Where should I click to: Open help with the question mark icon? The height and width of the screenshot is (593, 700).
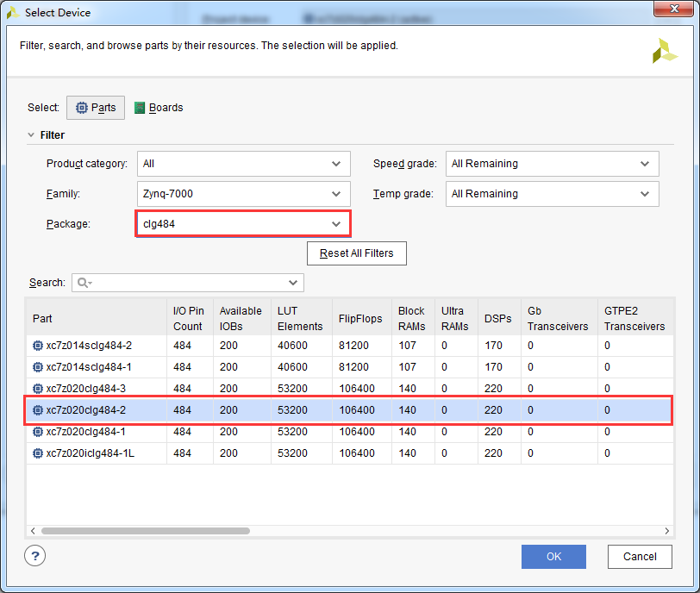point(34,556)
